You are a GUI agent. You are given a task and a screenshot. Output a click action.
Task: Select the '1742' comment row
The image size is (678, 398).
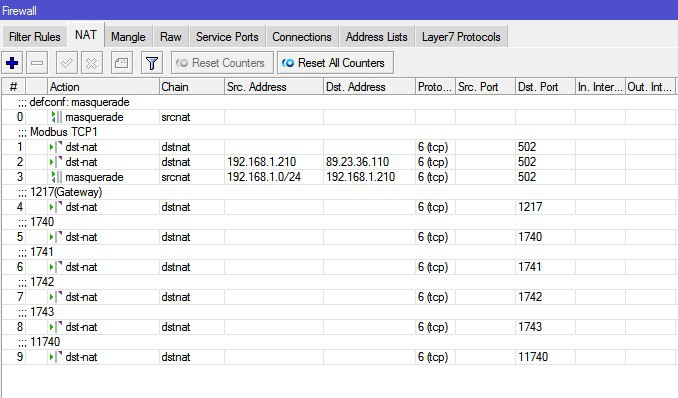[339, 282]
